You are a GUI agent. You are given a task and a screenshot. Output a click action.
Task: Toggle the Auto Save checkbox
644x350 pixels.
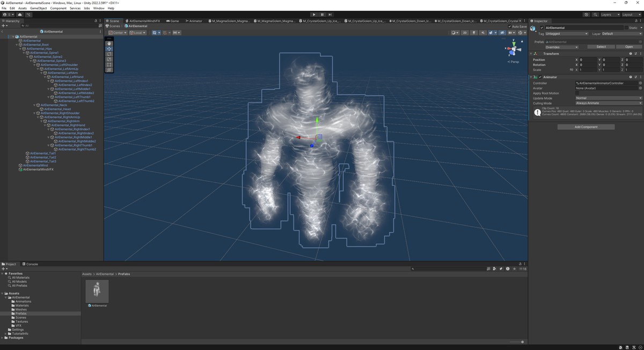[x=510, y=26]
